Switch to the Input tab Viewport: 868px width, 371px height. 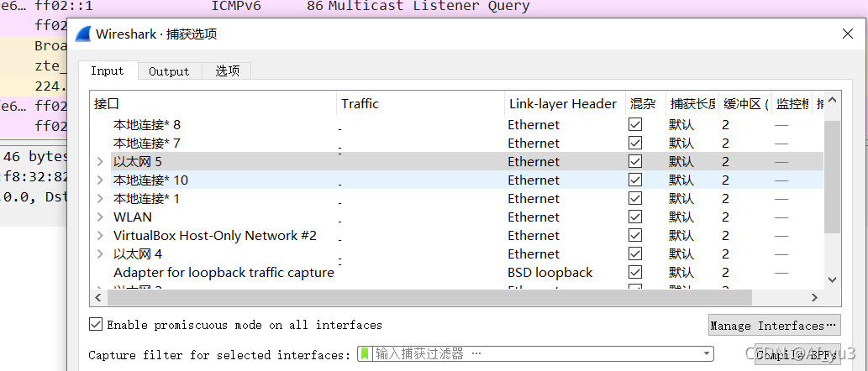pos(108,71)
